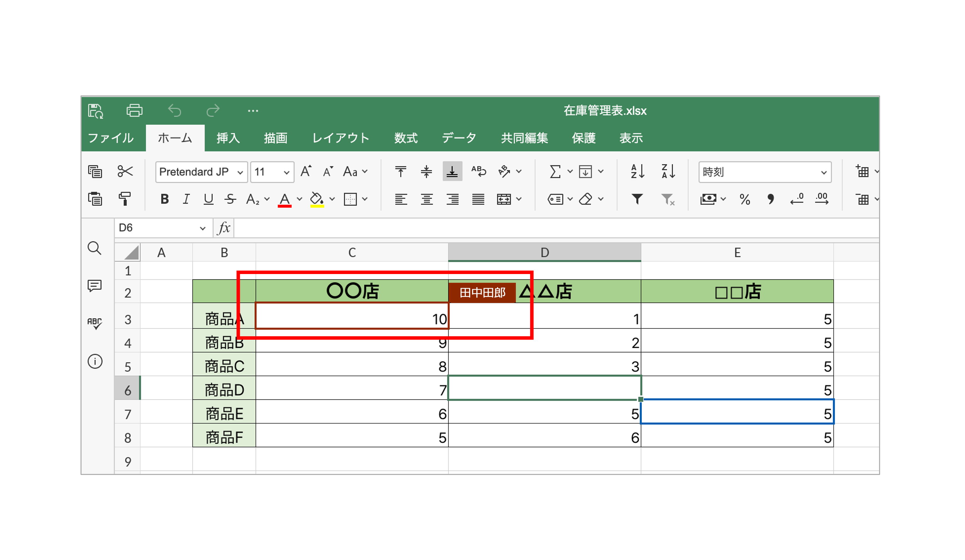This screenshot has width=965, height=560.
Task: Click the red font color button
Action: [284, 199]
